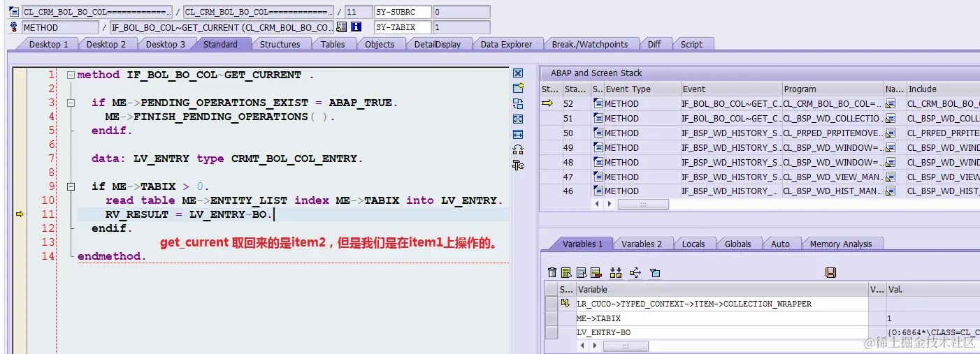The height and width of the screenshot is (354, 980).
Task: Click the delete row icon in Variables toolbar
Action: tap(596, 272)
